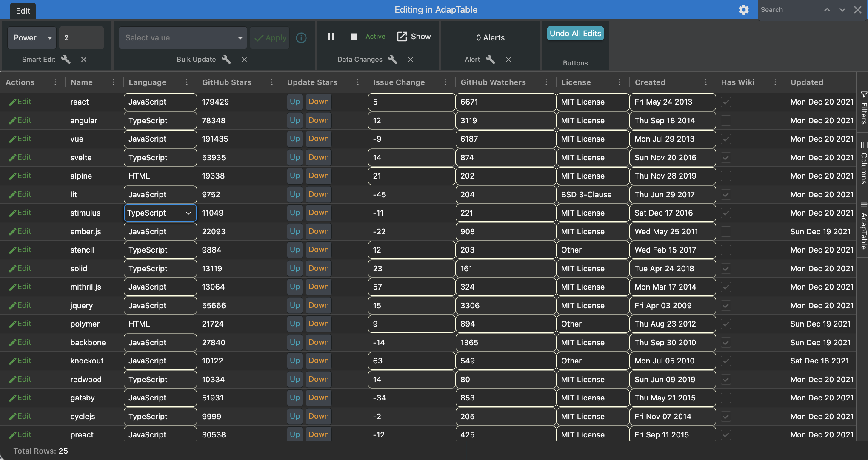This screenshot has height=460, width=868.
Task: Close the Data Changes toolbar
Action: pyautogui.click(x=411, y=60)
